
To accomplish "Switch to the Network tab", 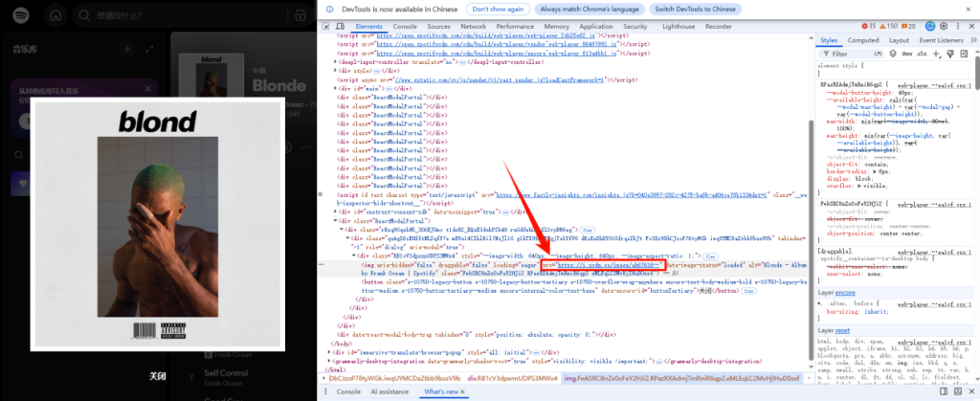I will pyautogui.click(x=473, y=26).
